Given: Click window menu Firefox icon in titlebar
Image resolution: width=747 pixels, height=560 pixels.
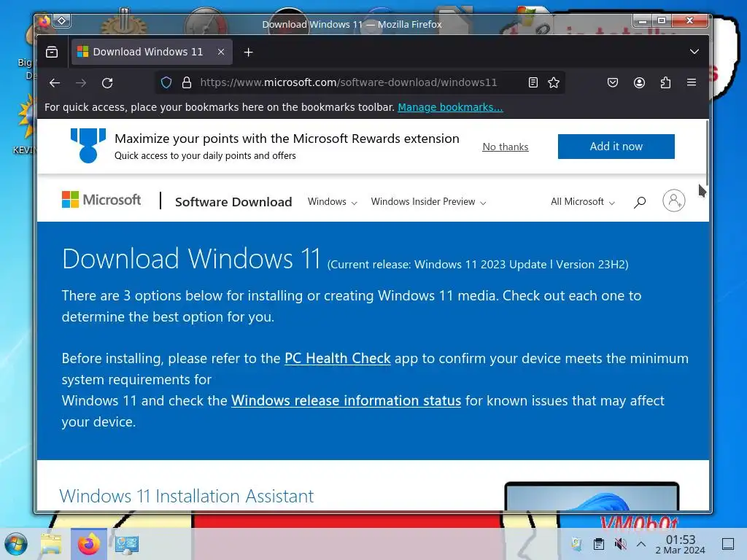Looking at the screenshot, I should 44,21.
